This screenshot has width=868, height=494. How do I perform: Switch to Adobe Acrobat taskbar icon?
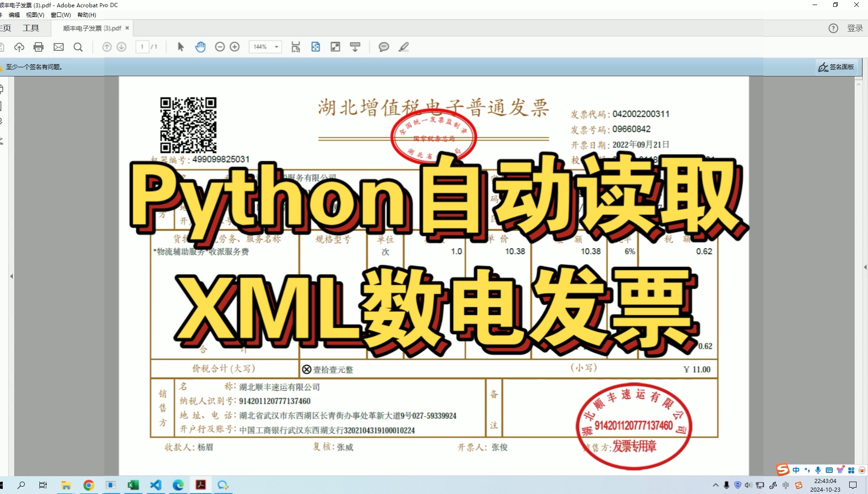[x=201, y=485]
